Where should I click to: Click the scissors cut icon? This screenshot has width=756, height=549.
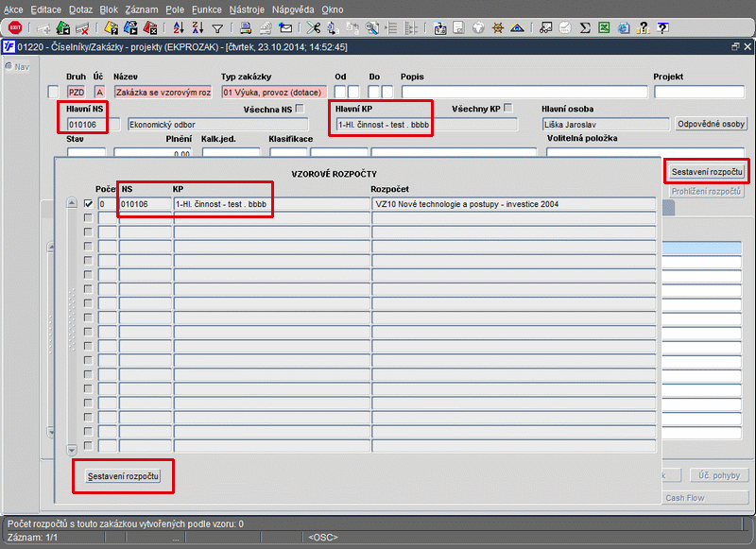[x=314, y=28]
